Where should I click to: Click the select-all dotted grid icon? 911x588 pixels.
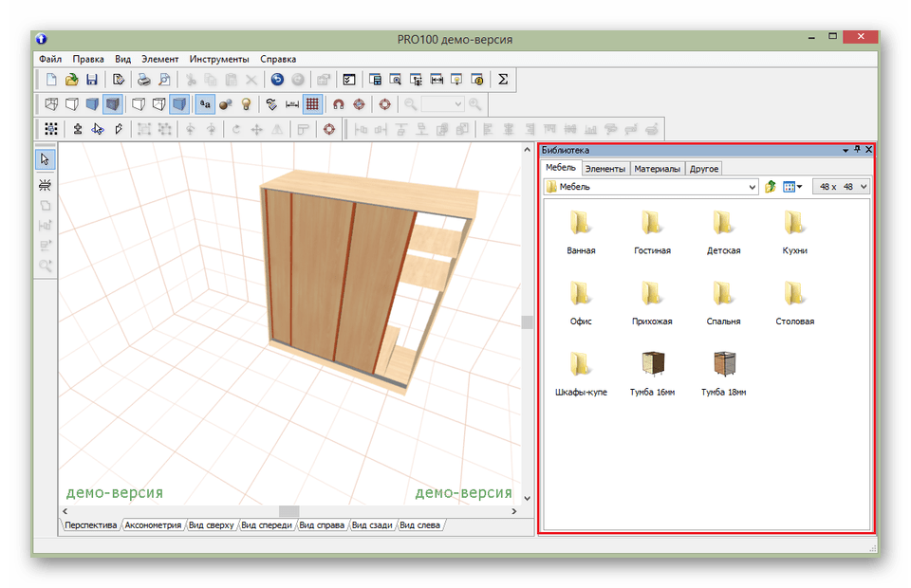click(51, 129)
